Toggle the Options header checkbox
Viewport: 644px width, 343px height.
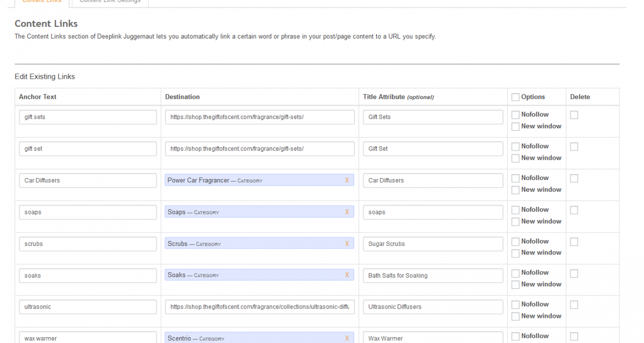coord(516,98)
